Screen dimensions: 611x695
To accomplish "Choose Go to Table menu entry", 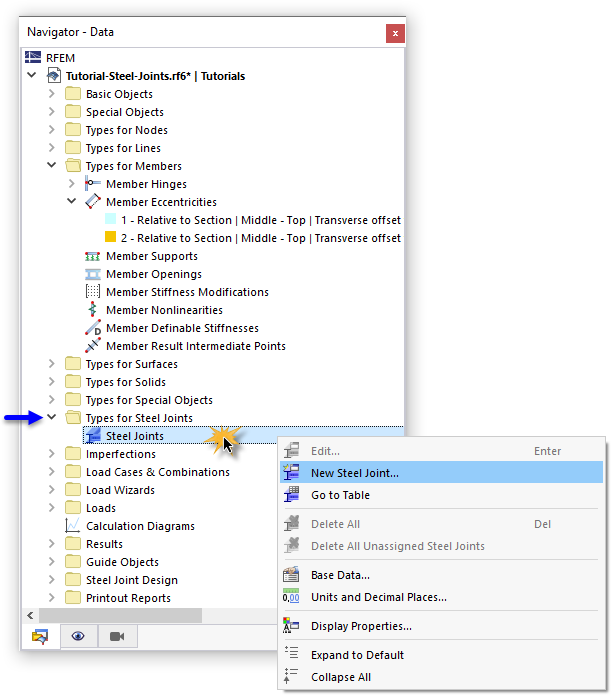I will [442, 495].
